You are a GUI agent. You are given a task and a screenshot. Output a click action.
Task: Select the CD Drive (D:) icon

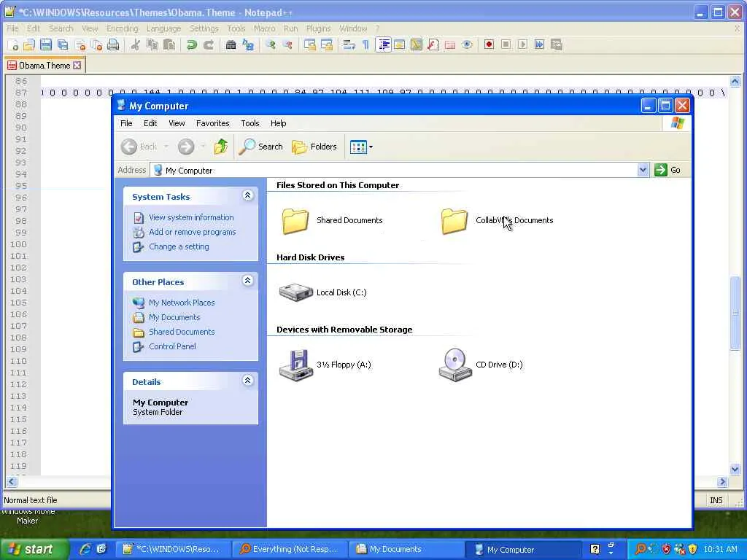click(x=454, y=365)
